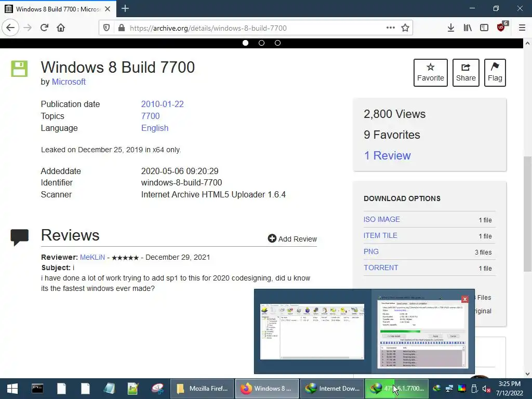Open the Library bookshelf icon
This screenshot has height=399, width=532.
point(468,28)
